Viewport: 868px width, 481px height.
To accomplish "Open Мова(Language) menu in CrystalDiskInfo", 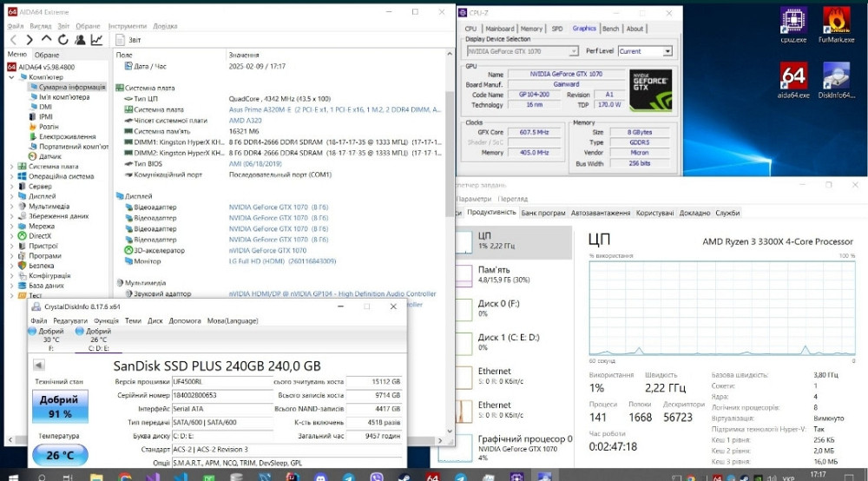I will [x=233, y=320].
